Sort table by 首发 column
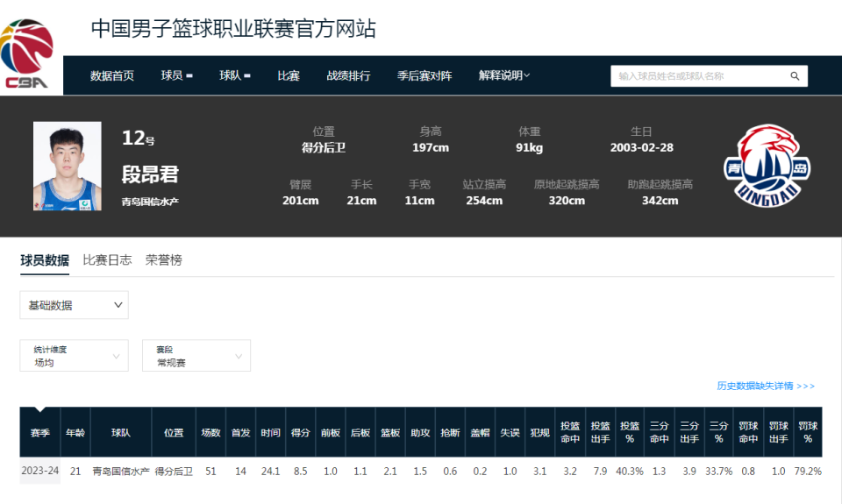This screenshot has height=504, width=842. pyautogui.click(x=240, y=433)
